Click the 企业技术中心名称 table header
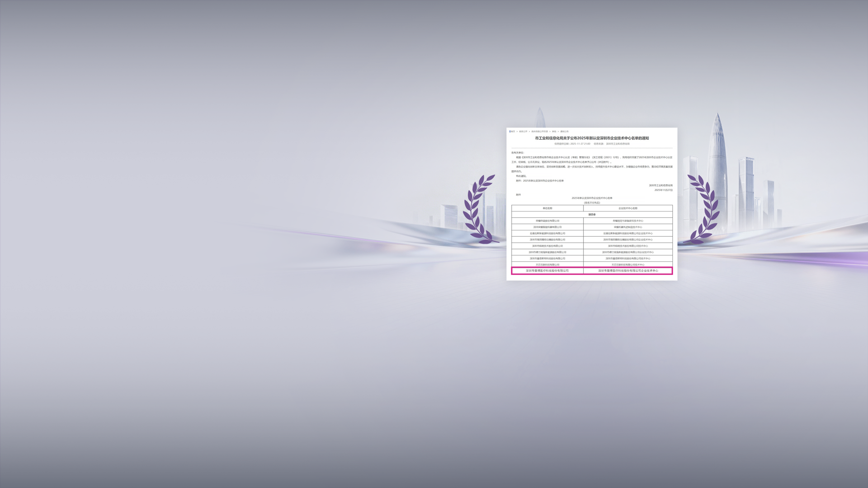The image size is (868, 488). (x=627, y=208)
